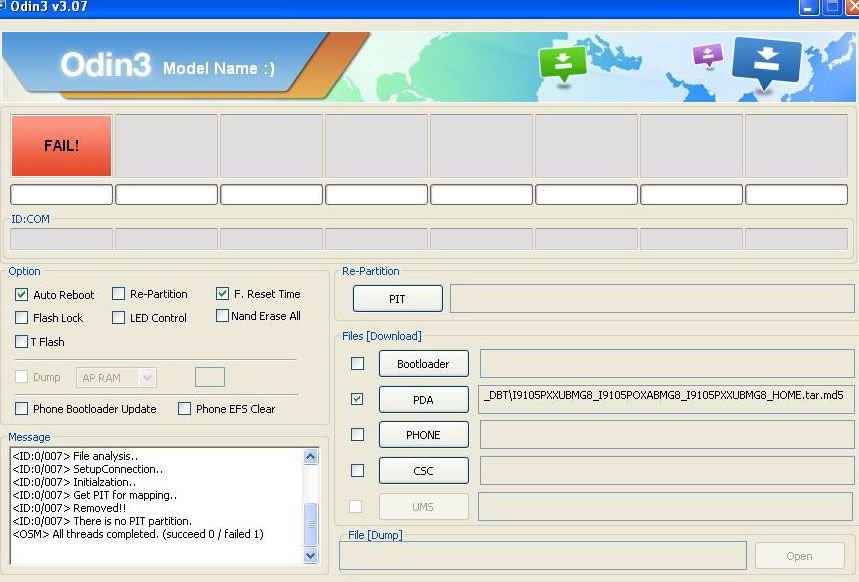Select the 'SetupConnection..' log line
This screenshot has width=859, height=582.
pos(87,469)
